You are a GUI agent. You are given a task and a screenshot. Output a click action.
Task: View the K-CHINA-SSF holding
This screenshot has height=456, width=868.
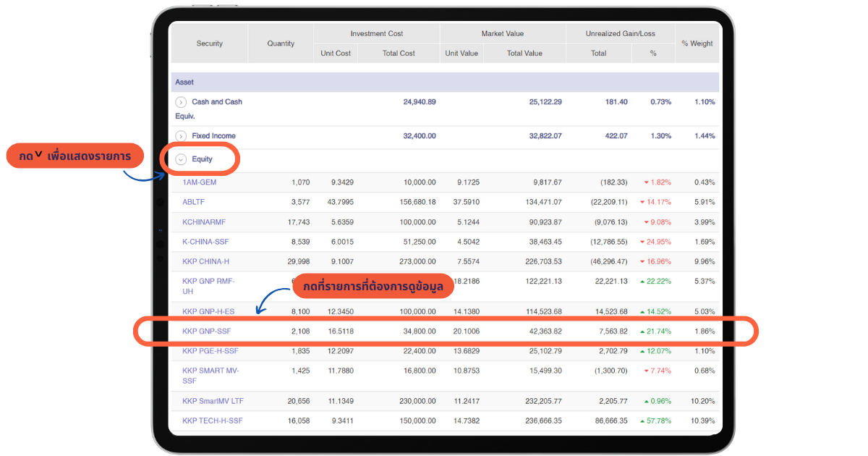205,242
